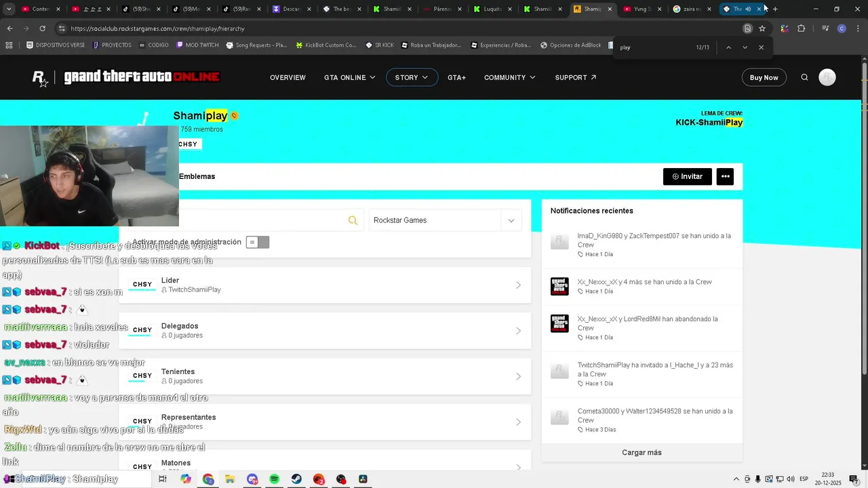Open the Chrome profile avatar button
The width and height of the screenshot is (868, 488).
842,28
